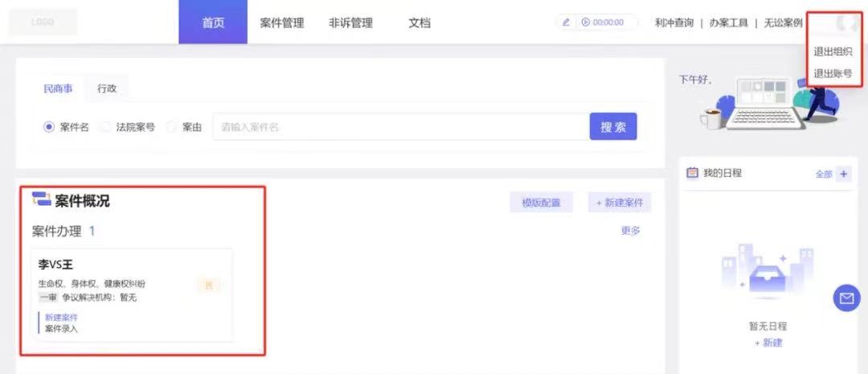This screenshot has height=374, width=868.
Task: Choose 退出账号 from the dropdown
Action: (833, 73)
